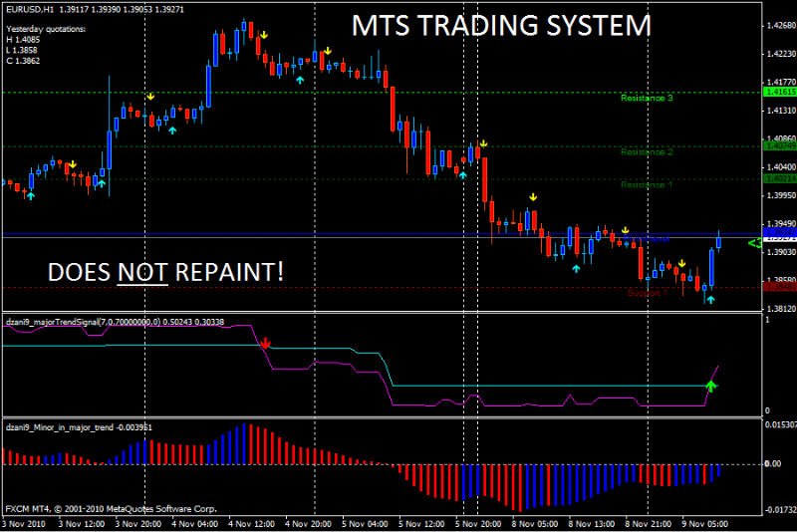Click the '3 Nov 20:00' time axis label

[138, 524]
